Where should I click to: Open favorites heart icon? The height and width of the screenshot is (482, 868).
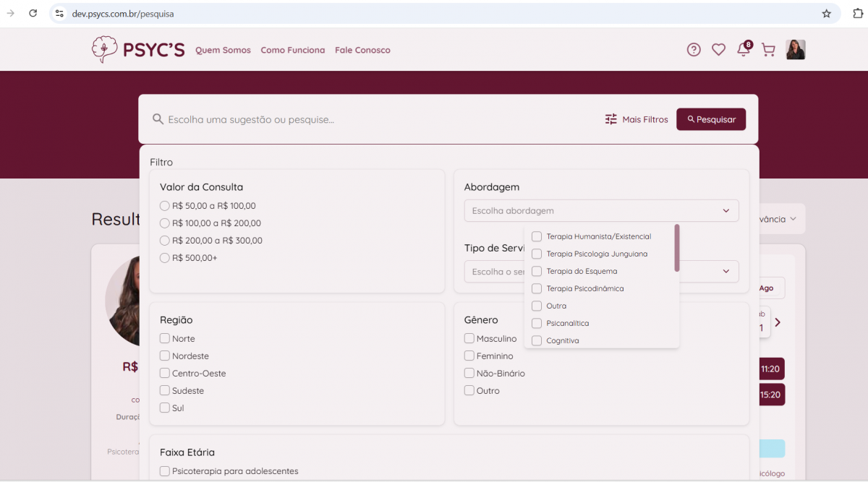pyautogui.click(x=718, y=50)
